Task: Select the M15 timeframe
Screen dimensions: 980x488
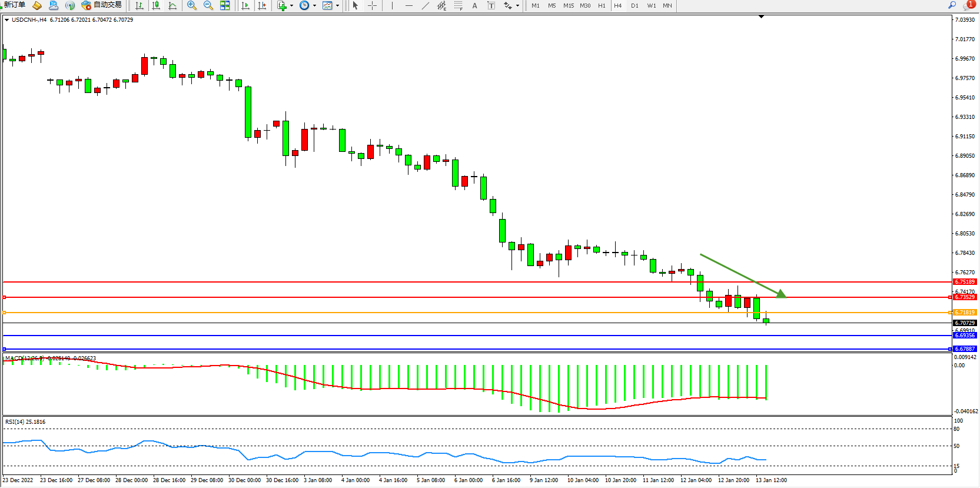Action: coord(568,6)
